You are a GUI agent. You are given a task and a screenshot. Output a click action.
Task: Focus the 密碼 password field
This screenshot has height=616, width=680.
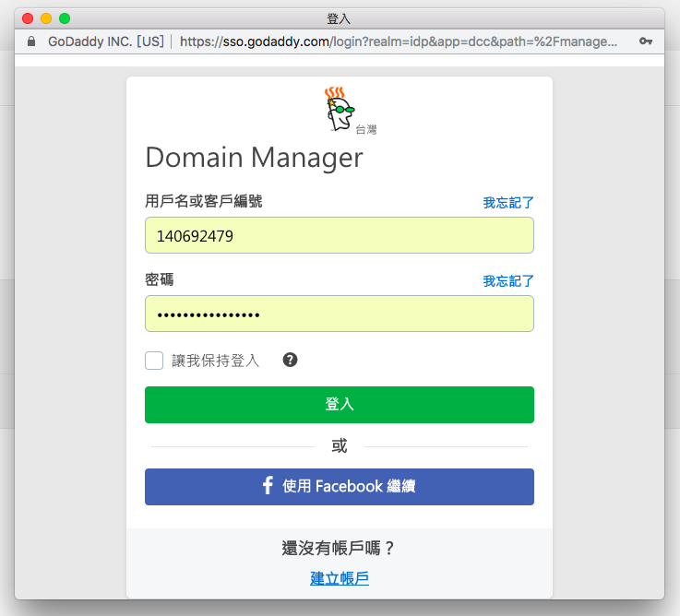(x=340, y=314)
